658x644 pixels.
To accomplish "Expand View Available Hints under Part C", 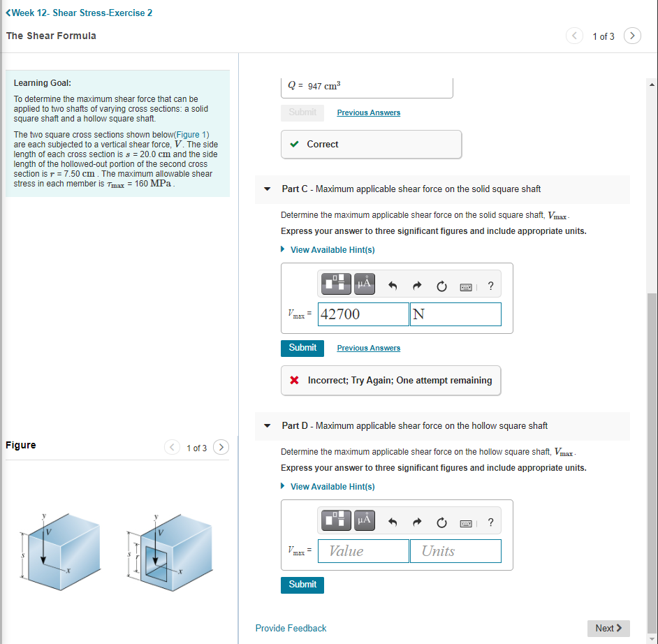I will point(332,249).
